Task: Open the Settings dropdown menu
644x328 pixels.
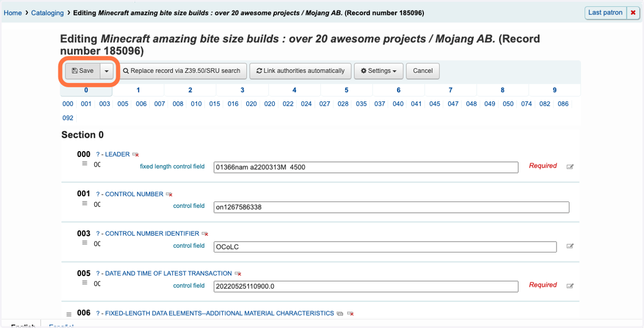Action: click(378, 71)
